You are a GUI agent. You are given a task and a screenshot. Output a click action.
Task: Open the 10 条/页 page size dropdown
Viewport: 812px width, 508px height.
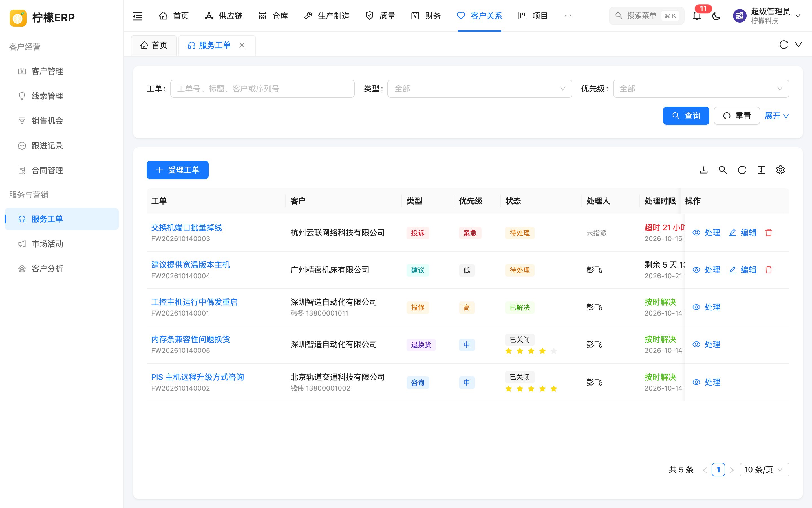coord(764,469)
